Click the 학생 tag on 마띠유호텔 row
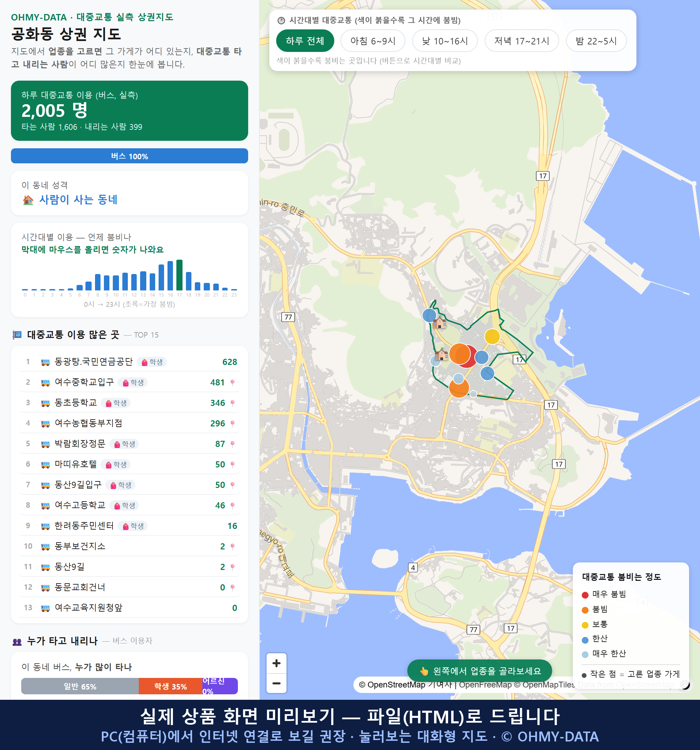700x750 pixels. 116,464
